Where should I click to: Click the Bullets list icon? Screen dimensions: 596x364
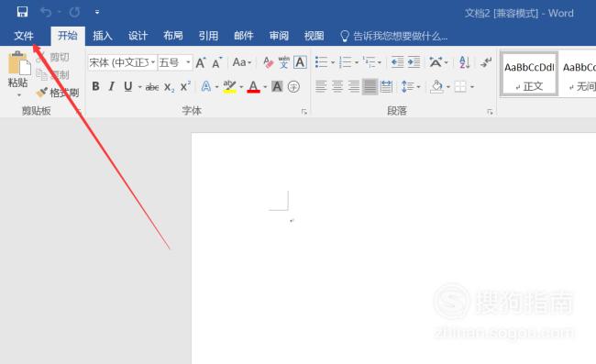click(321, 62)
